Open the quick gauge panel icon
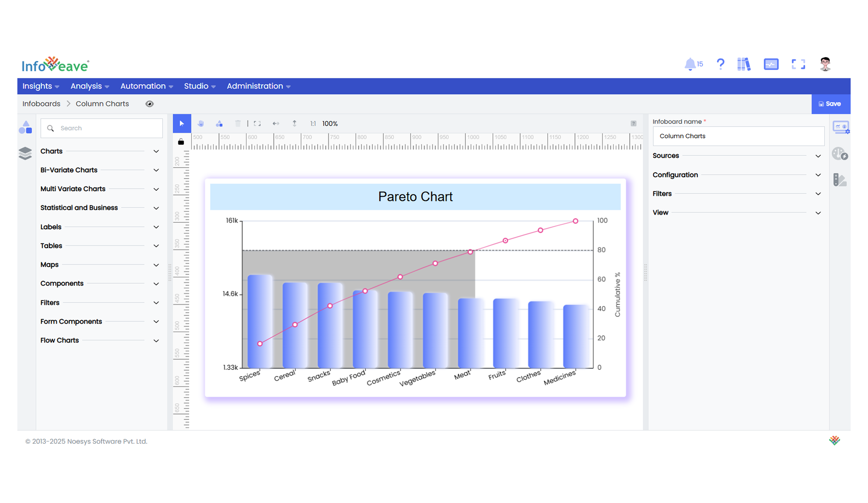This screenshot has width=868, height=503. pos(840,154)
